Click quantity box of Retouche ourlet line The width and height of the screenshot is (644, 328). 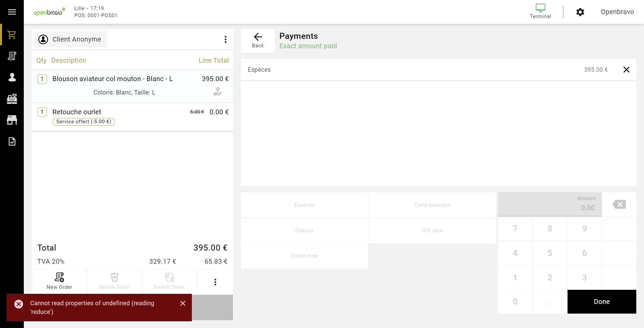tap(42, 112)
